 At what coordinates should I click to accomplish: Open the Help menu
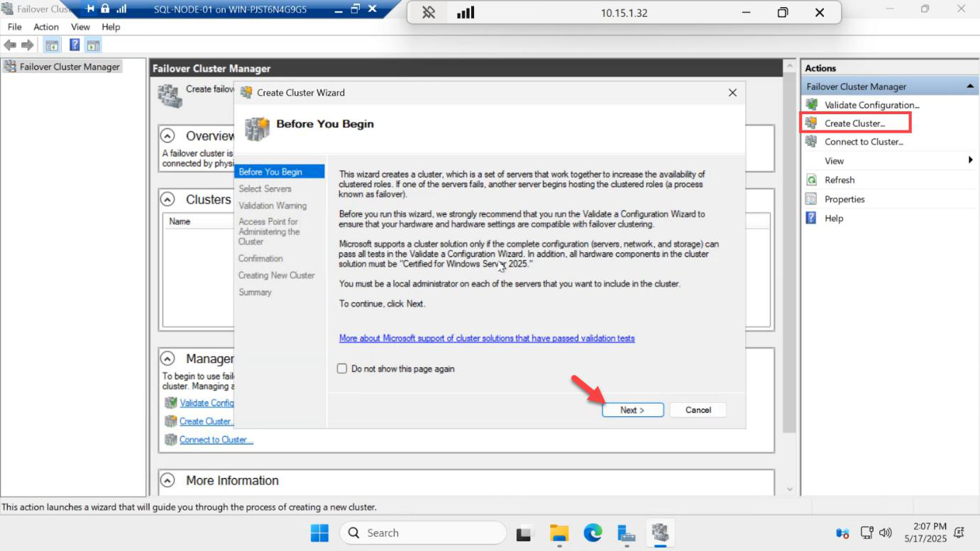(x=111, y=27)
